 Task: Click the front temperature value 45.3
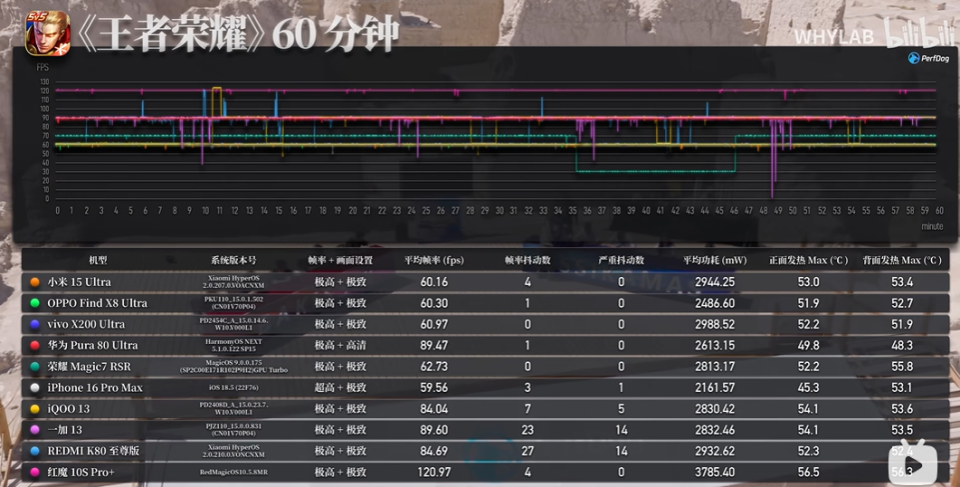(808, 388)
